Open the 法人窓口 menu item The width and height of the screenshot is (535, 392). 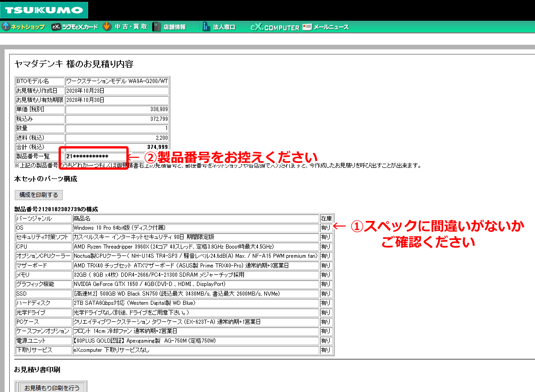tap(223, 26)
